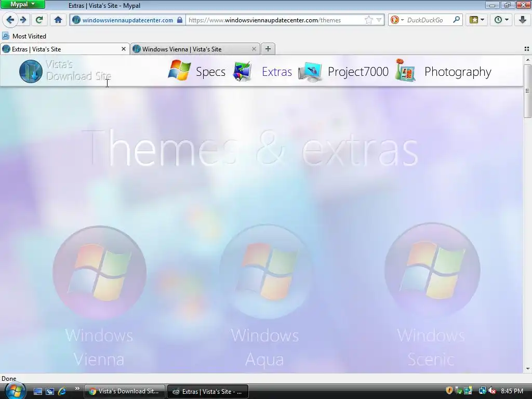The width and height of the screenshot is (532, 399).
Task: Click the monitor icon beside Project7000
Action: pos(310,72)
